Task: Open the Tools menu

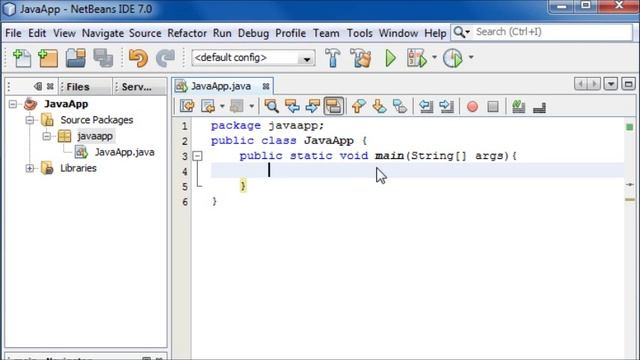Action: [x=360, y=33]
